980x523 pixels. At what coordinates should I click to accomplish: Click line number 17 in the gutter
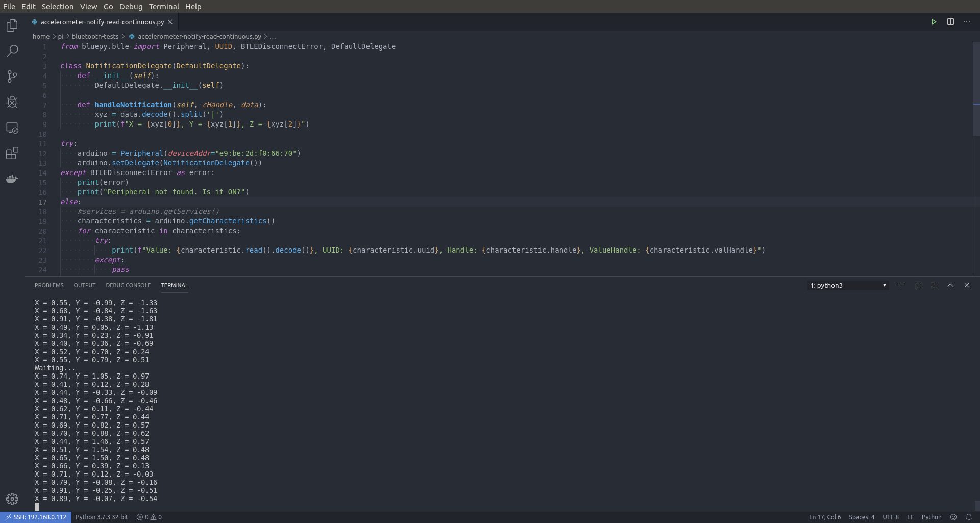coord(42,202)
